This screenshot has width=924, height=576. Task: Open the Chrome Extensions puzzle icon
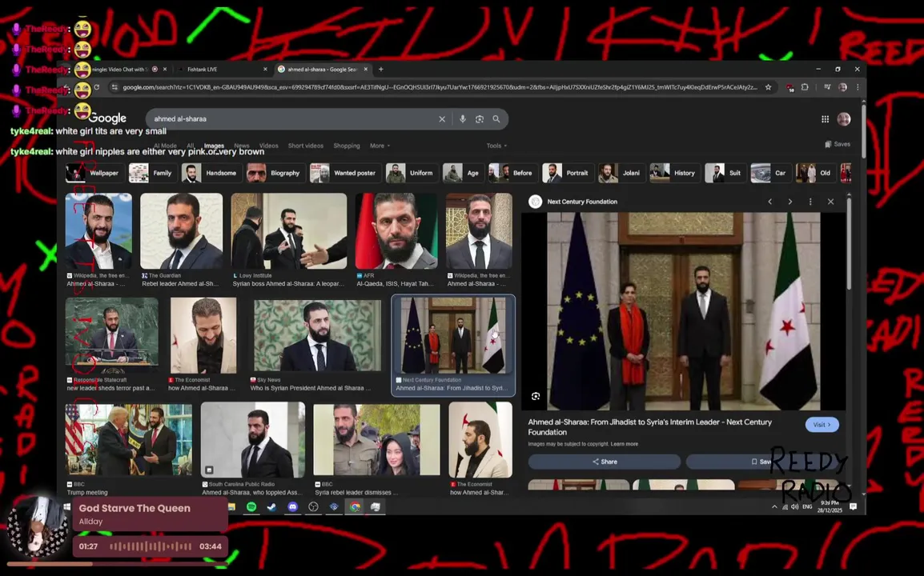[805, 87]
